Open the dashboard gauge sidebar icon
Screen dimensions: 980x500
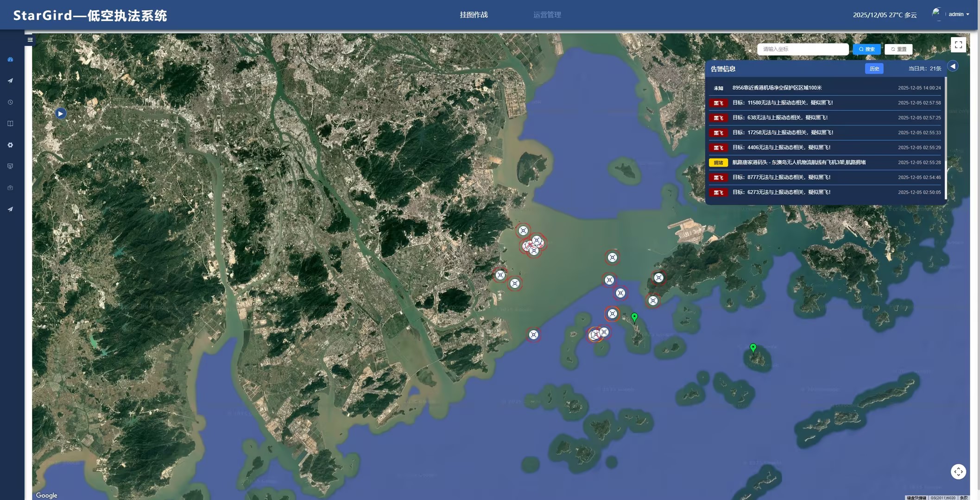(10, 59)
